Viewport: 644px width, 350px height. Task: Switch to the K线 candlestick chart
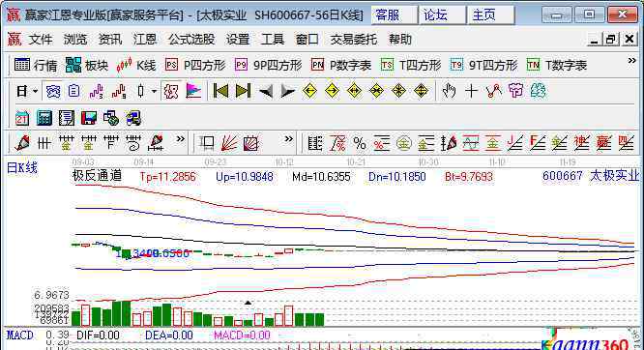(x=136, y=65)
